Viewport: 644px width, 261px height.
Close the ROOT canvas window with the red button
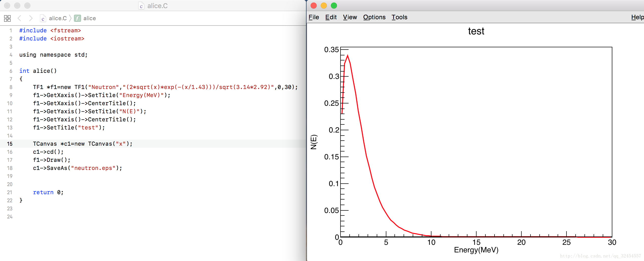point(314,6)
